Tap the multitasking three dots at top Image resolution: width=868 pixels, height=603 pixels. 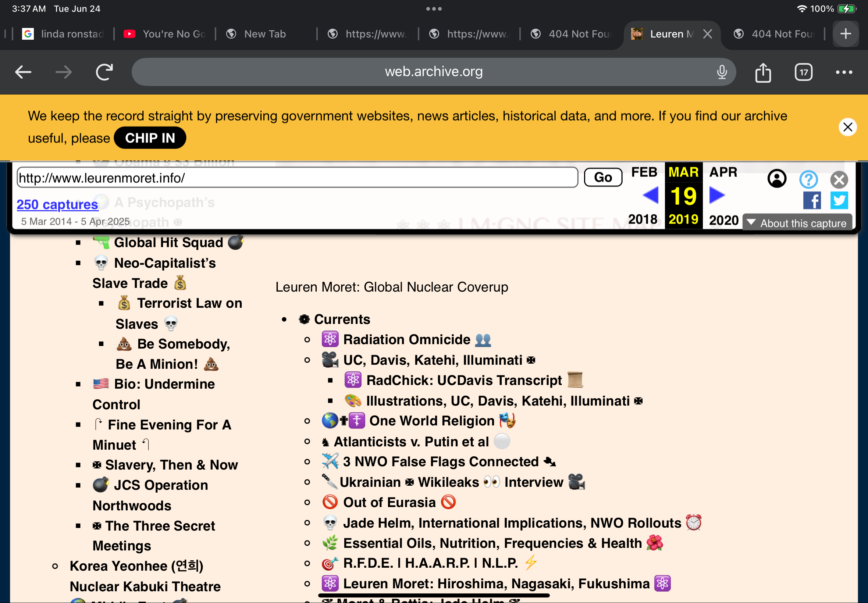[x=434, y=9]
